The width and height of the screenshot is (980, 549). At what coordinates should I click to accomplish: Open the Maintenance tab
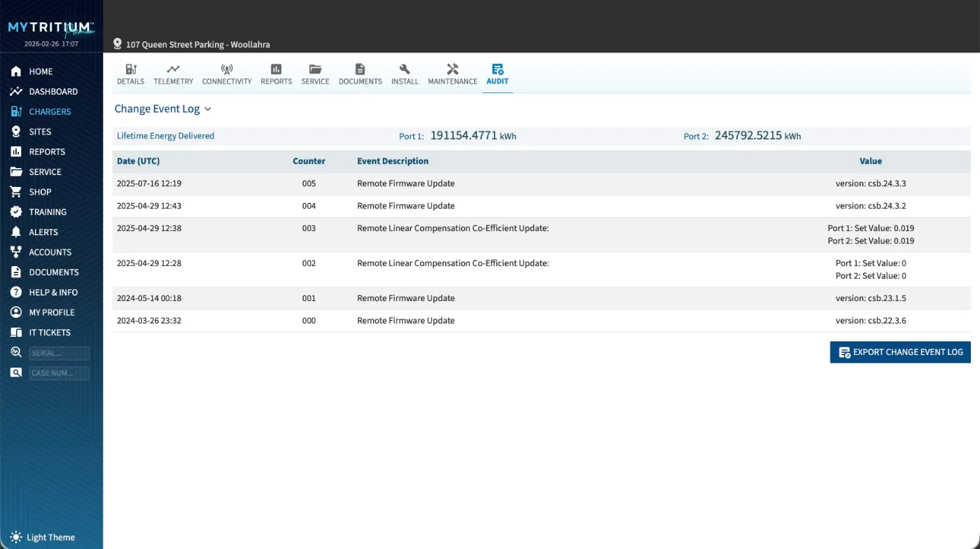pyautogui.click(x=452, y=74)
